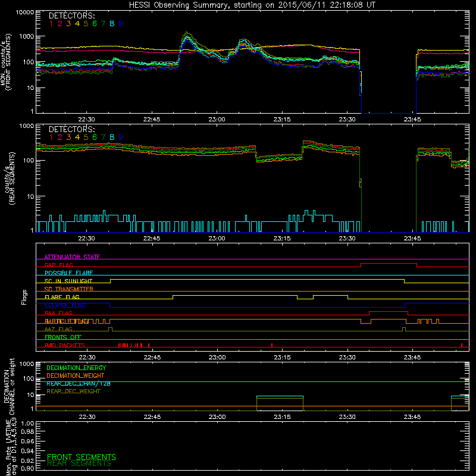
Task: Click orange detector 3 in front segments legend
Action: (68, 24)
